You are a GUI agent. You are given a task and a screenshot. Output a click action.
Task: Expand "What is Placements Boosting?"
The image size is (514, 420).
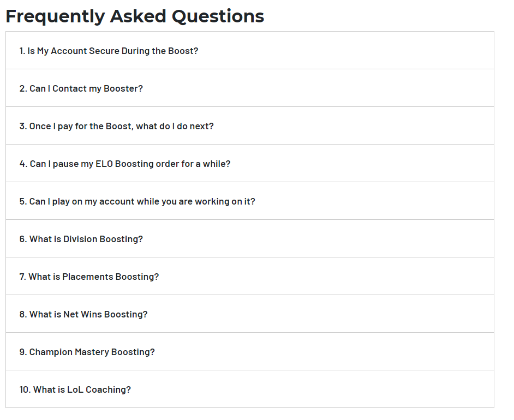(250, 277)
